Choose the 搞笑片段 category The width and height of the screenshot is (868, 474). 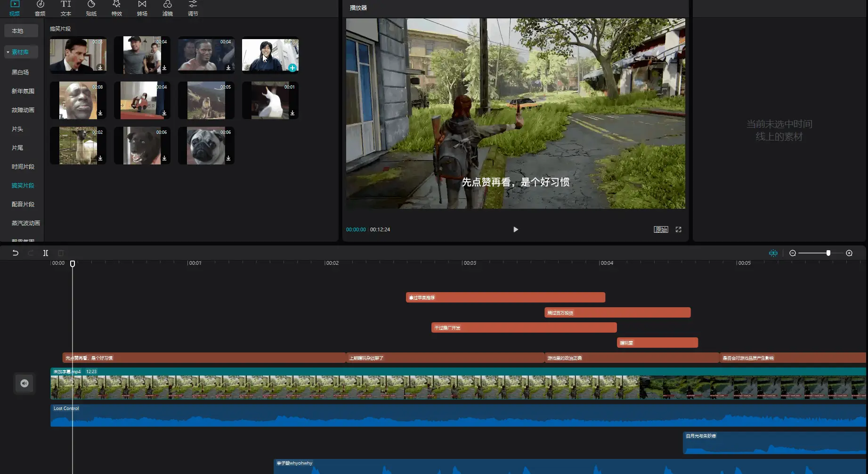pos(23,185)
